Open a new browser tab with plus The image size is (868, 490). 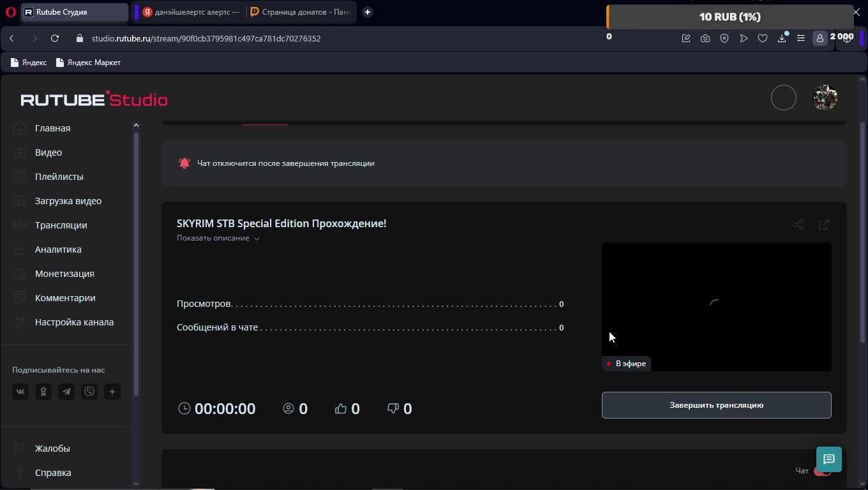coord(368,11)
